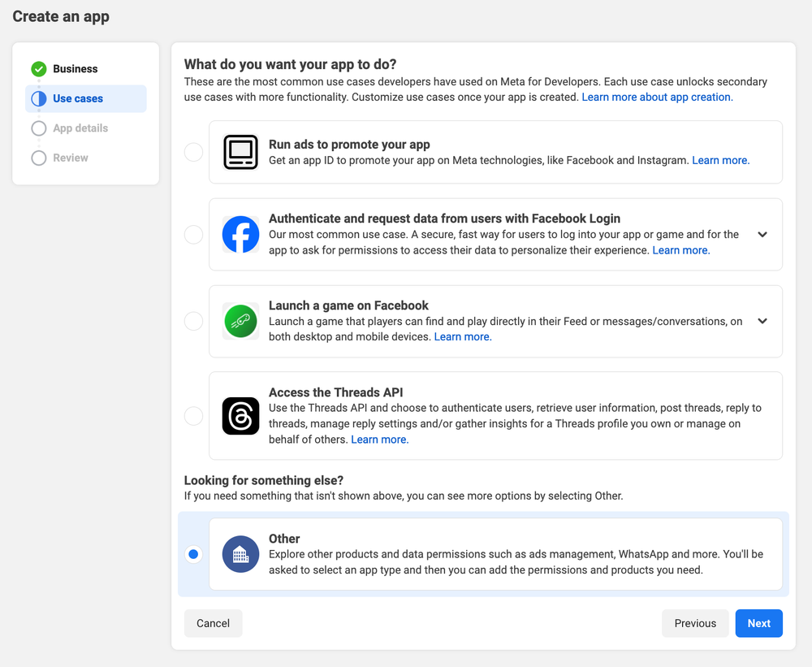
Task: Click the Cancel button
Action: (213, 623)
